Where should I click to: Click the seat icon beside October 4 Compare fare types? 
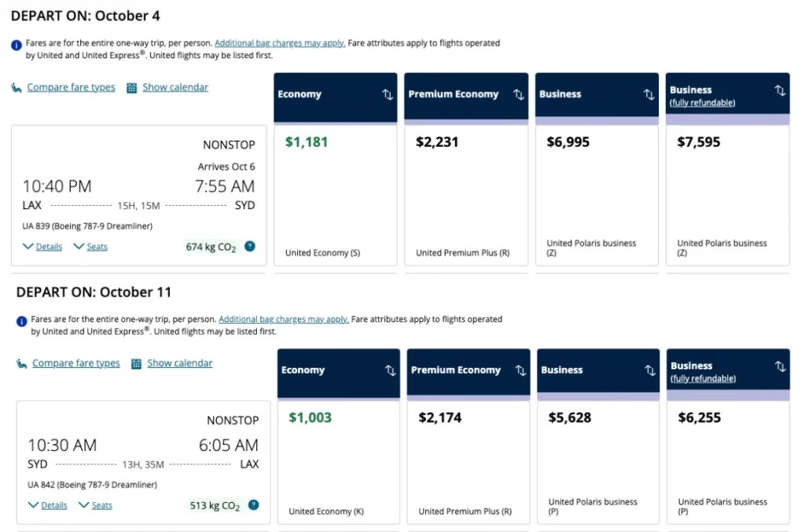click(x=17, y=88)
